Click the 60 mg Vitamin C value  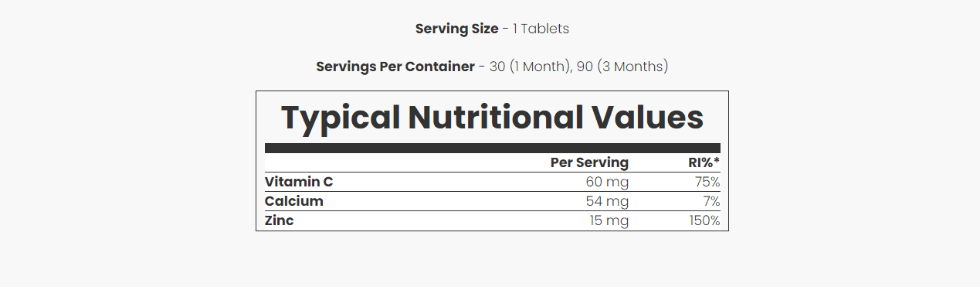pos(607,182)
